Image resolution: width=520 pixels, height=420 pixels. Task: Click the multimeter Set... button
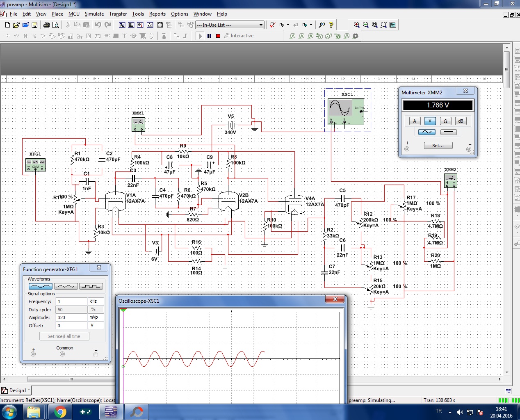pos(438,146)
